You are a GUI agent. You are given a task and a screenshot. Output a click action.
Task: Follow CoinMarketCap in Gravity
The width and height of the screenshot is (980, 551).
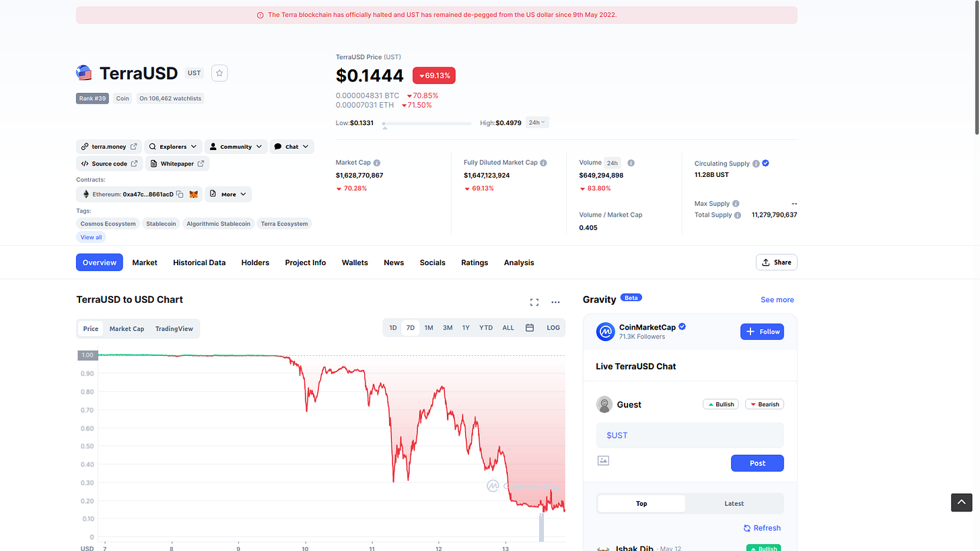click(x=762, y=332)
